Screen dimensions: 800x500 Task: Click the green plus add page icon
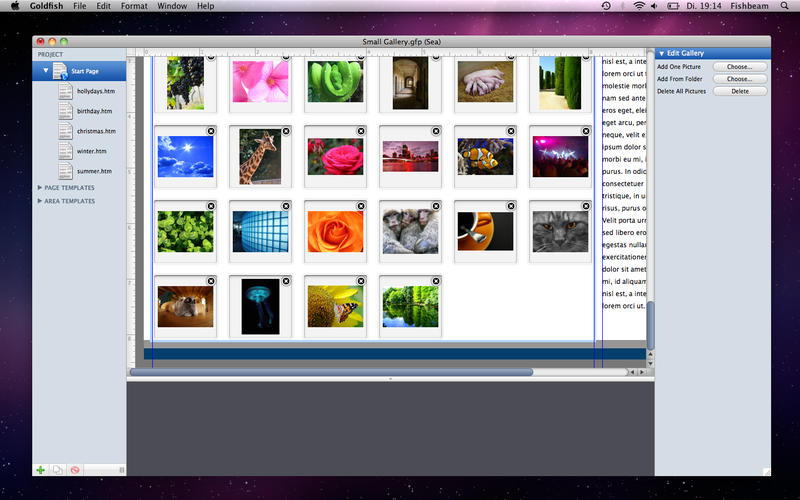40,469
